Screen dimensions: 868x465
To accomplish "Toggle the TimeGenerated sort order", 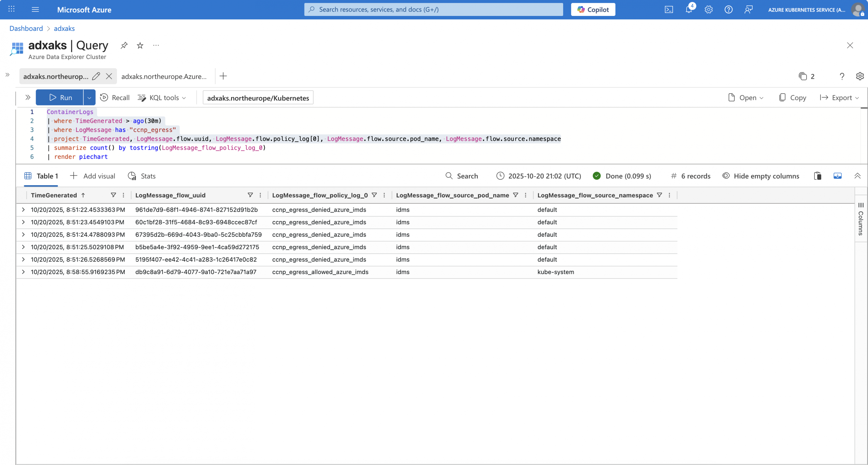I will click(83, 195).
